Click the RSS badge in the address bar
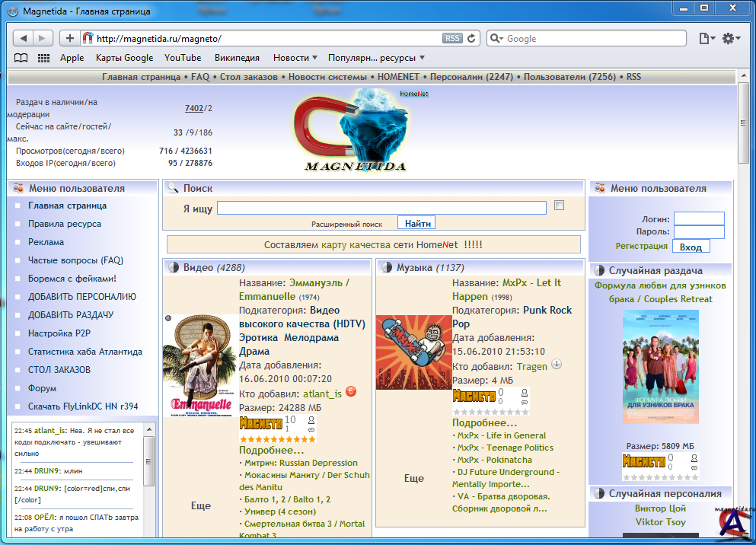Image resolution: width=756 pixels, height=545 pixels. (x=452, y=38)
